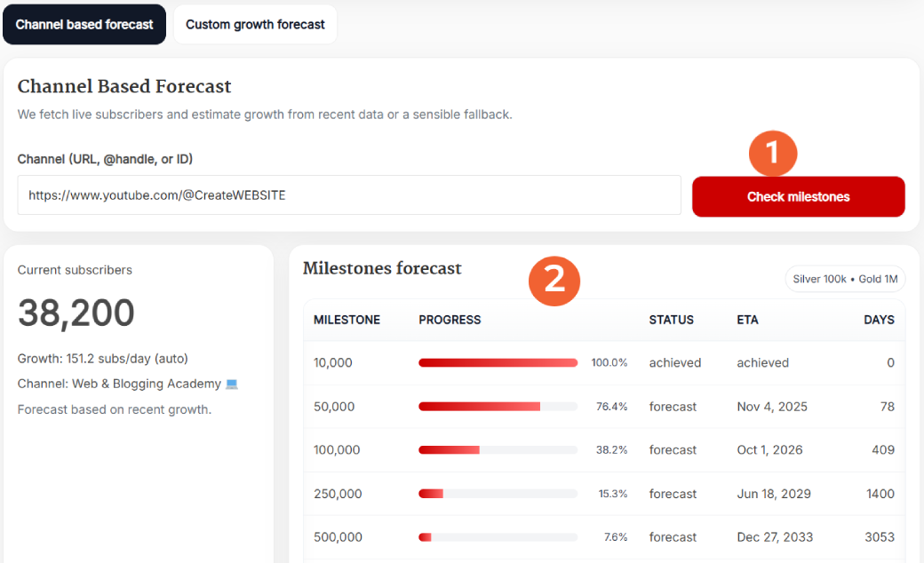Switch to Channel based forecast tab
This screenshot has width=924, height=563.
[x=84, y=24]
